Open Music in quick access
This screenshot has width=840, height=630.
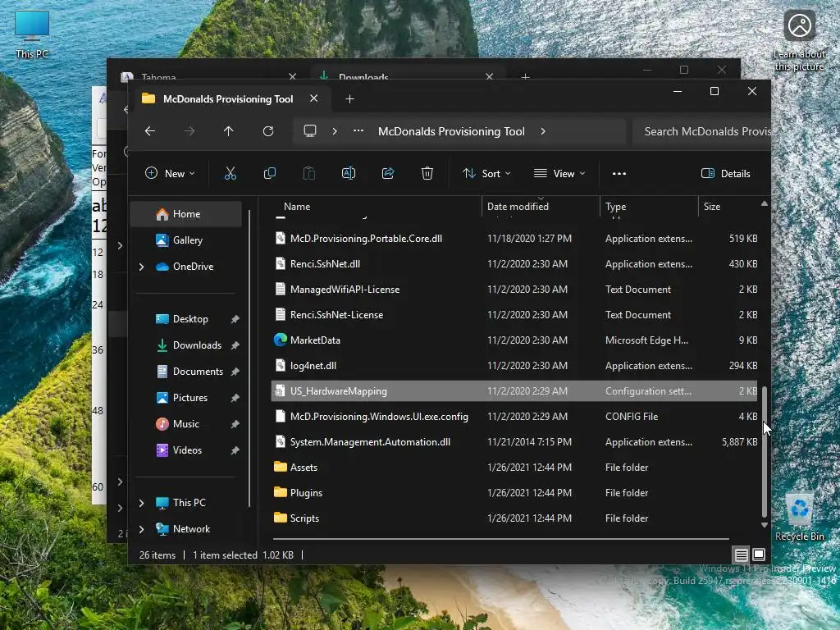click(x=186, y=424)
